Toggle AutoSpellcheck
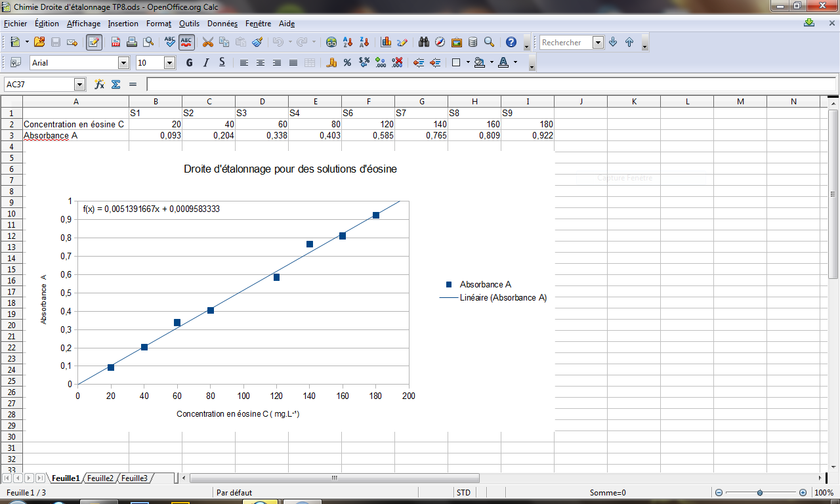840x504 pixels. point(186,42)
